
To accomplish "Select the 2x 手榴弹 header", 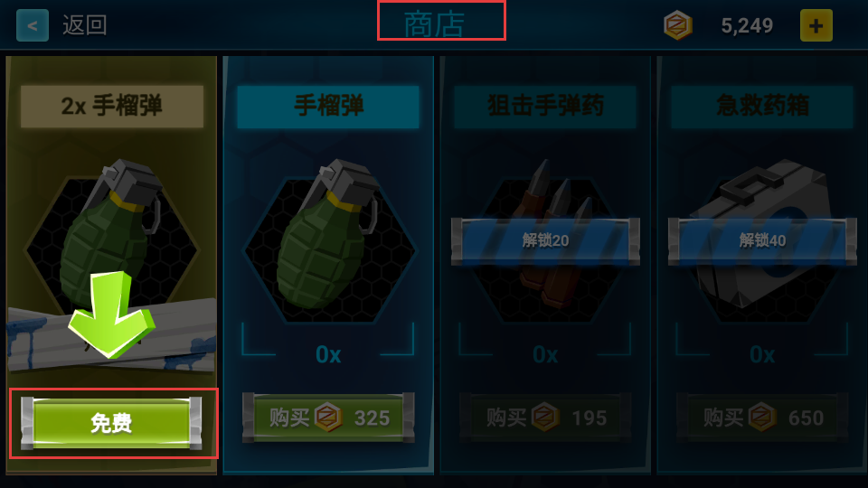I will coord(112,107).
